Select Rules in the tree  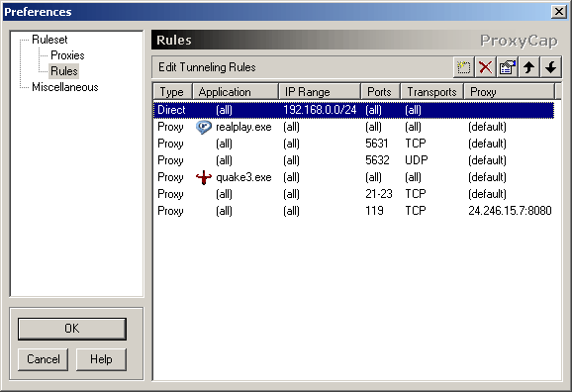(64, 71)
